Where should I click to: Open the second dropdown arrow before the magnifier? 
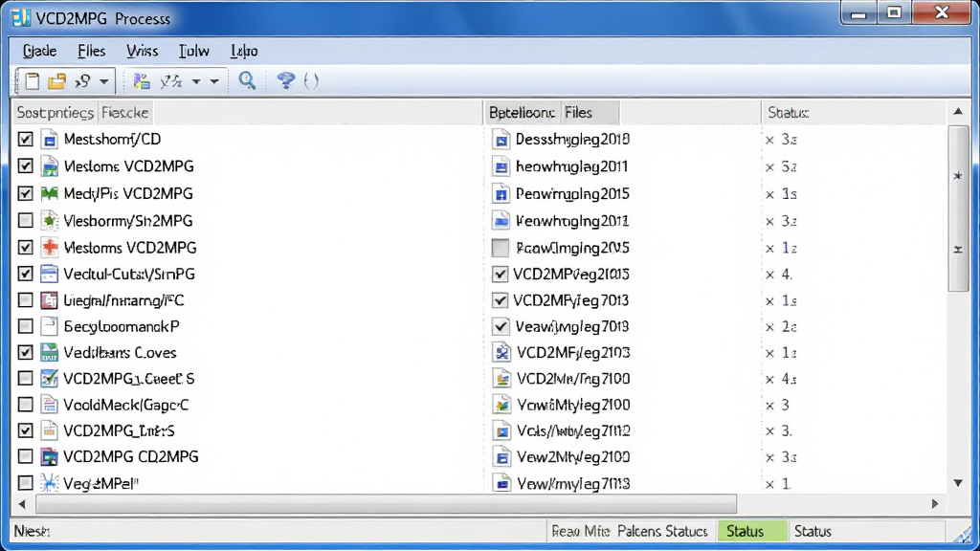pos(213,81)
